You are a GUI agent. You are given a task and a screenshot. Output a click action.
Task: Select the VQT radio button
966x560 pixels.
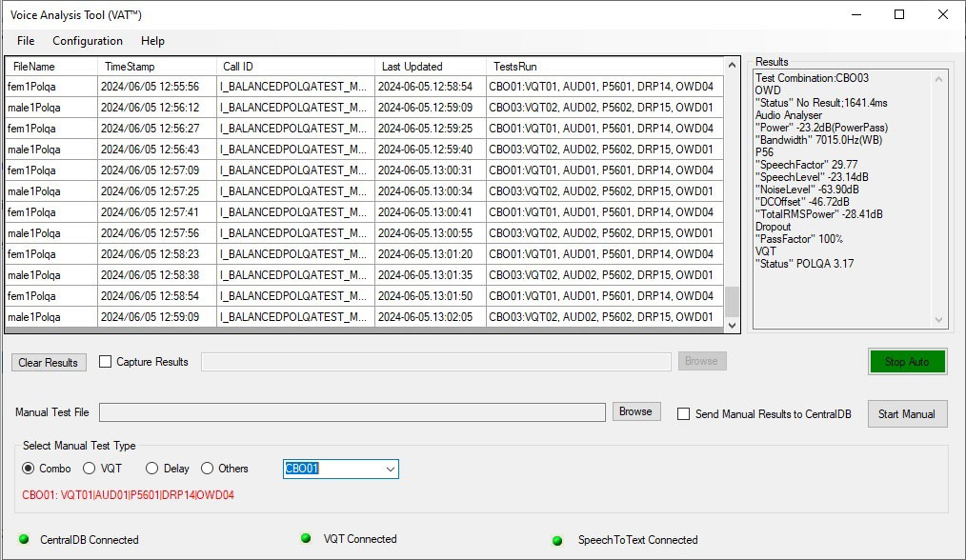click(x=90, y=469)
